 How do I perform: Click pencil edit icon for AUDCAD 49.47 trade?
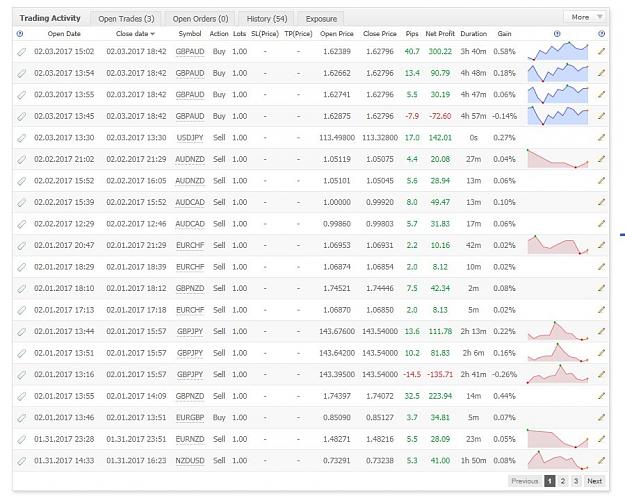click(x=601, y=202)
